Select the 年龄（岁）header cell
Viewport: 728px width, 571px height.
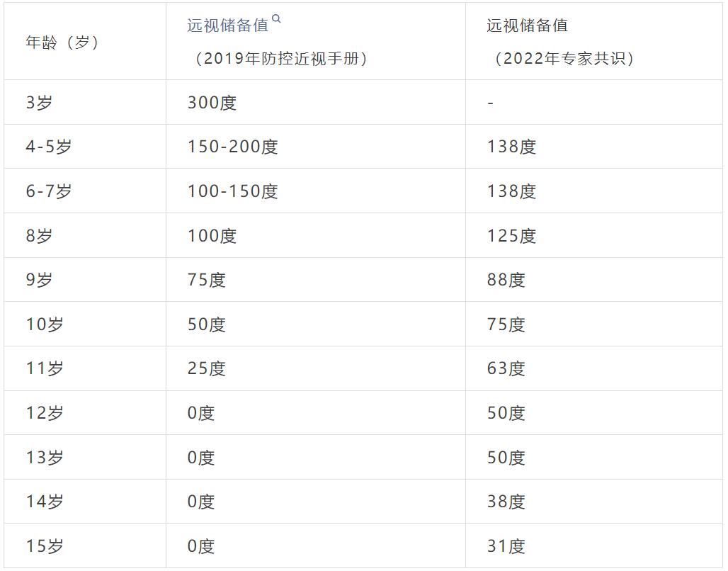point(62,43)
